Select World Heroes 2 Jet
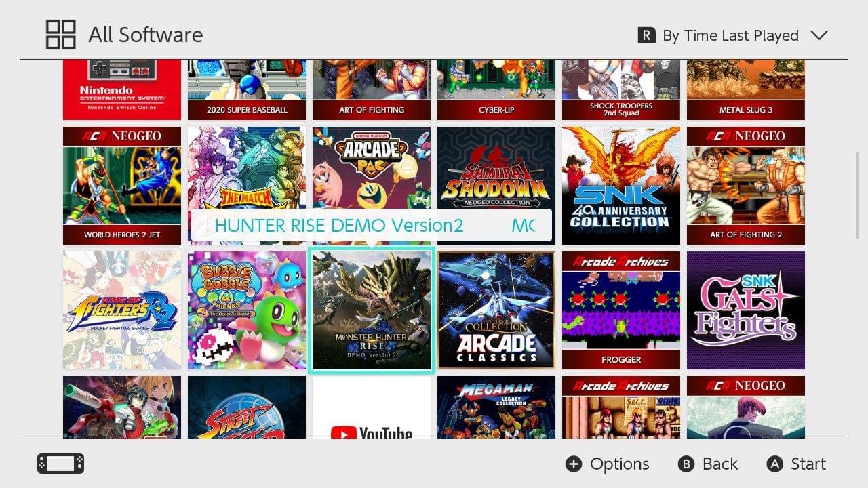This screenshot has width=868, height=488. (122, 186)
